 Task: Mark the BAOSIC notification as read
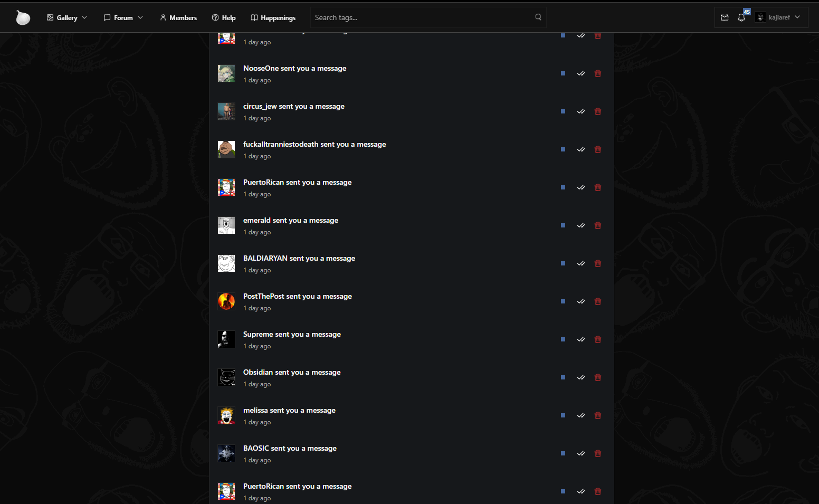click(x=581, y=453)
